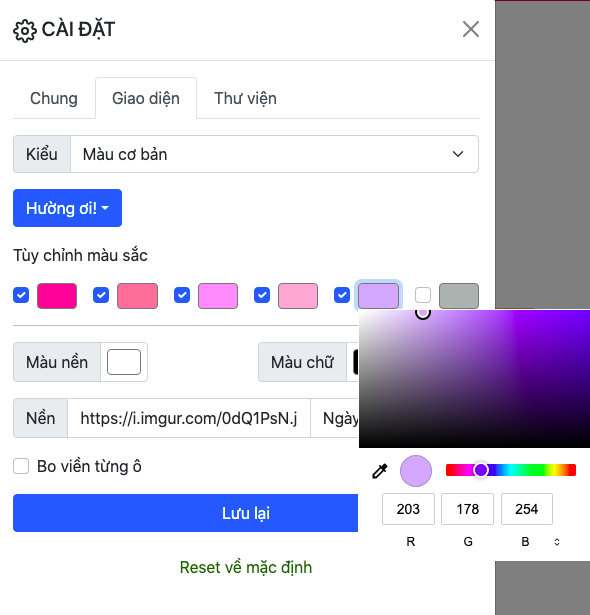Click the hue slider handle
This screenshot has height=615, width=590.
[x=481, y=470]
